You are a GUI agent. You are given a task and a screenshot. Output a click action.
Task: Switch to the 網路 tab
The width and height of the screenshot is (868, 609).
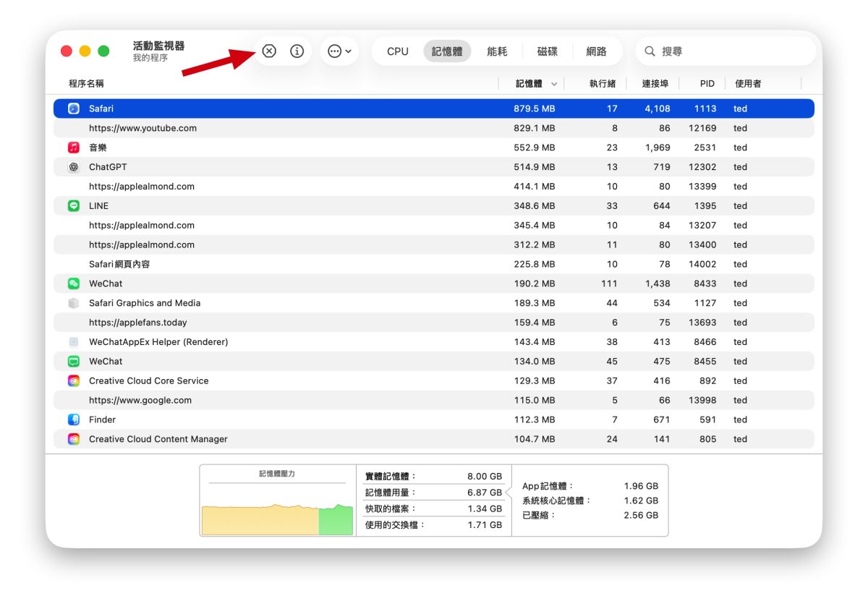coord(597,51)
